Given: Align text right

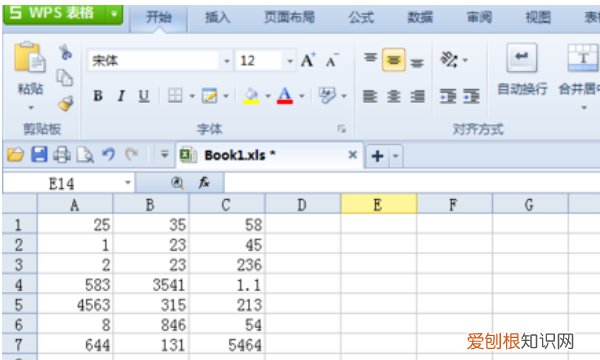Looking at the screenshot, I should coord(417,96).
